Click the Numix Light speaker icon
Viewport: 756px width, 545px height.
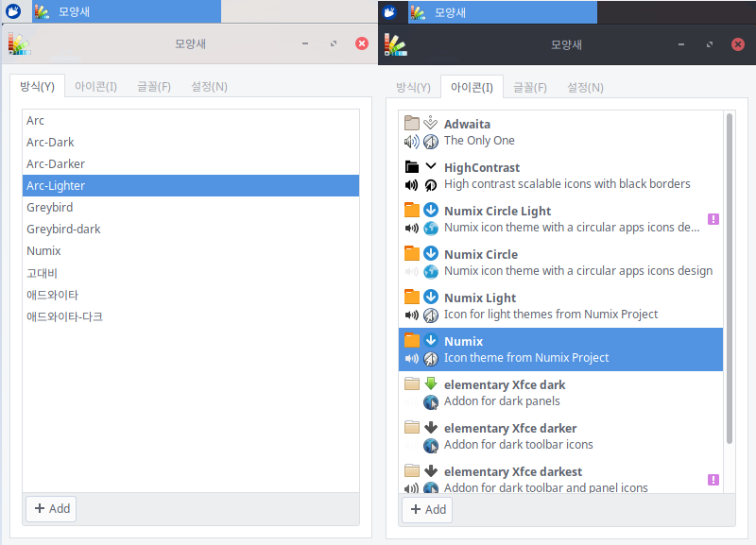point(412,315)
